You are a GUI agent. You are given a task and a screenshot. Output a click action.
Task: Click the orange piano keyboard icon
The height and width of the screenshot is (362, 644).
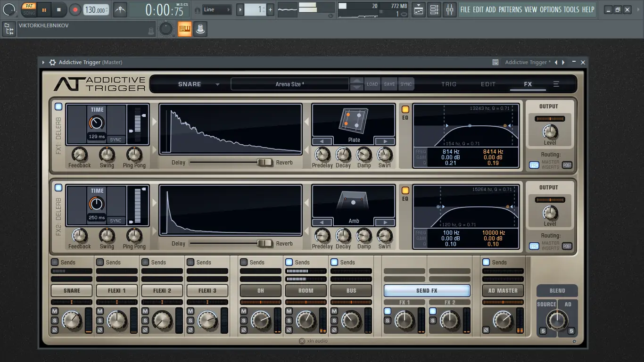click(x=184, y=29)
